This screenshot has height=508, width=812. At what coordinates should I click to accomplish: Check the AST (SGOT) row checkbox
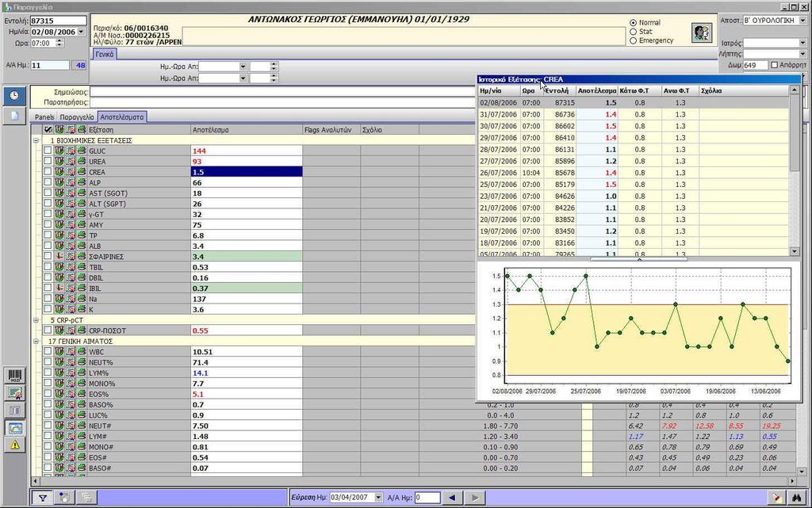coord(48,193)
